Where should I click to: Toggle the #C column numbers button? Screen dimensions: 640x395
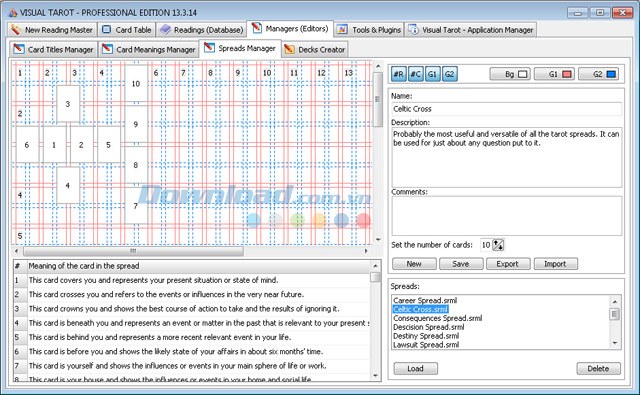point(416,74)
